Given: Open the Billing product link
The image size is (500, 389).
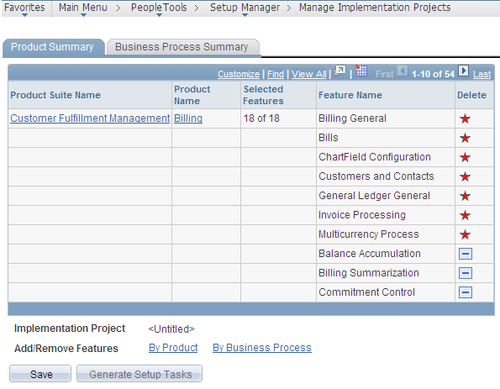Looking at the screenshot, I should pos(188,118).
